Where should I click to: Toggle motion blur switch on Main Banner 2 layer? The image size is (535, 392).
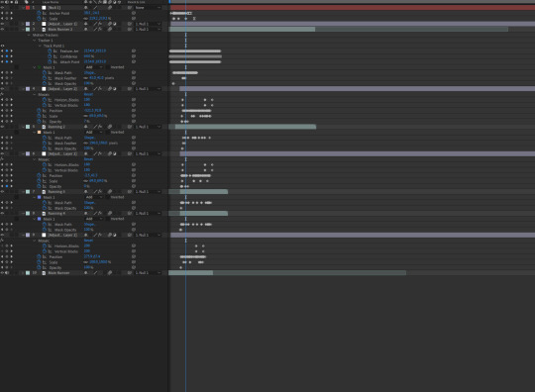[x=110, y=30]
